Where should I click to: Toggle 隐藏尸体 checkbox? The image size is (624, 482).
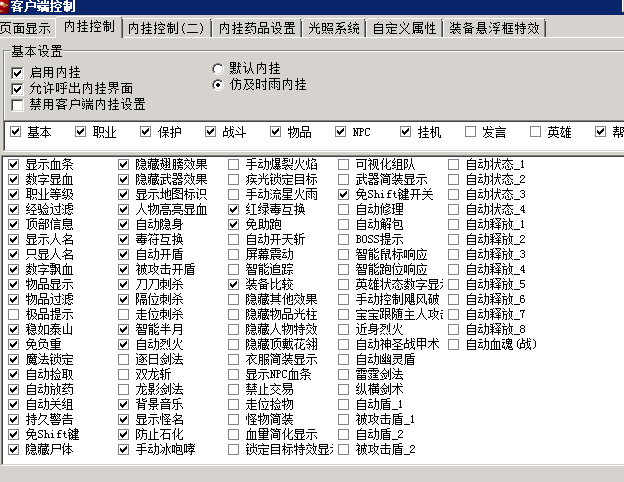click(14, 449)
